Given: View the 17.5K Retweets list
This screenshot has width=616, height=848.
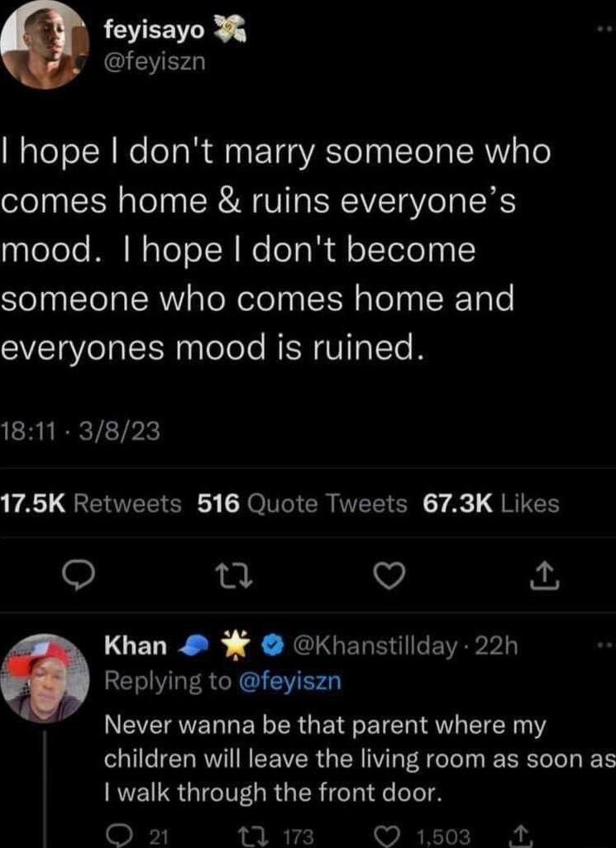Looking at the screenshot, I should 91,501.
